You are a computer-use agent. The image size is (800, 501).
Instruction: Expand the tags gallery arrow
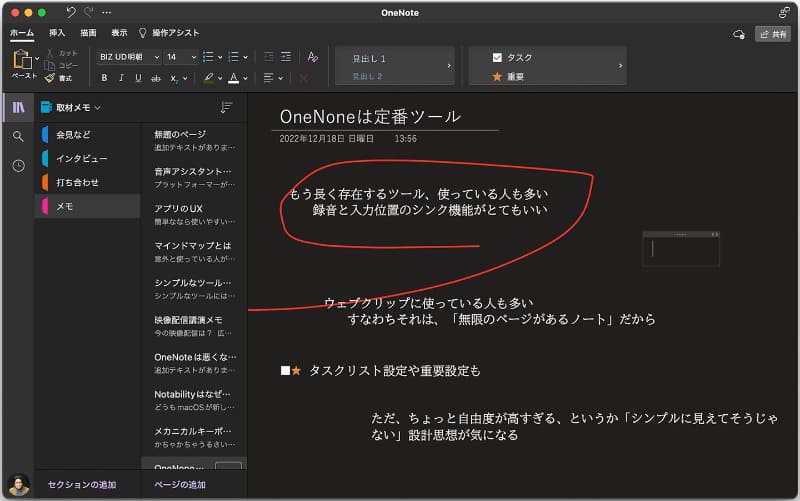[x=620, y=66]
